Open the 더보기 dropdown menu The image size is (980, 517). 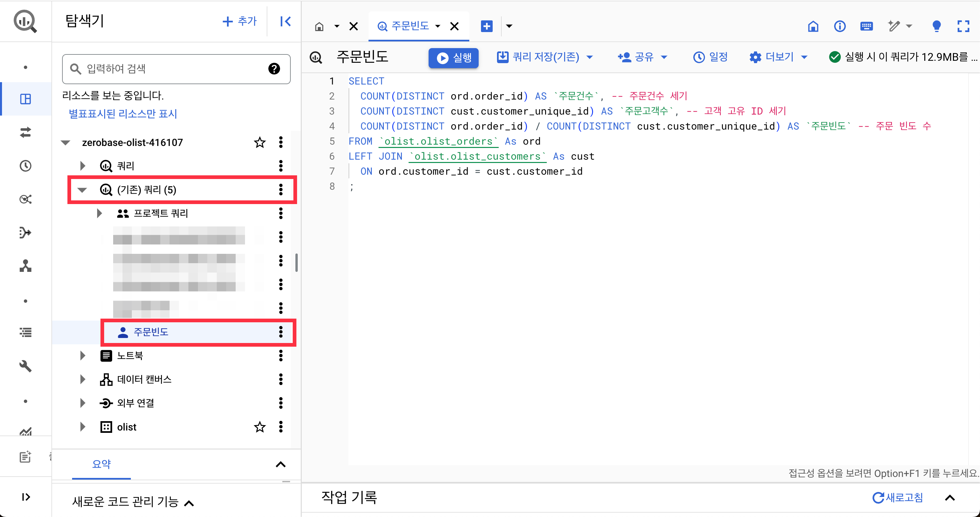779,57
